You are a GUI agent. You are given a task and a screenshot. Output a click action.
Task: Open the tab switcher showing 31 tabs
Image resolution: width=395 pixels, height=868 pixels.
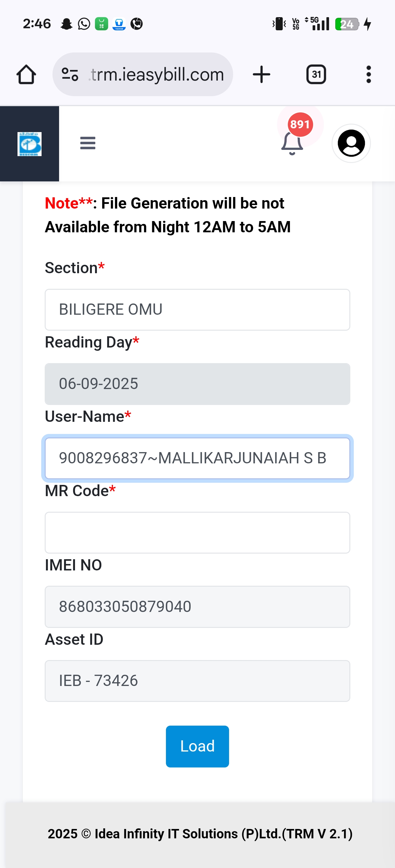click(316, 74)
